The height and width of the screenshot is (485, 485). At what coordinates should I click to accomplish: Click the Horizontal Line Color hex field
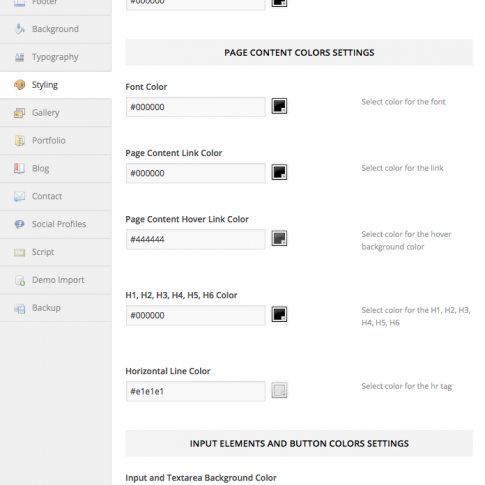click(x=196, y=391)
